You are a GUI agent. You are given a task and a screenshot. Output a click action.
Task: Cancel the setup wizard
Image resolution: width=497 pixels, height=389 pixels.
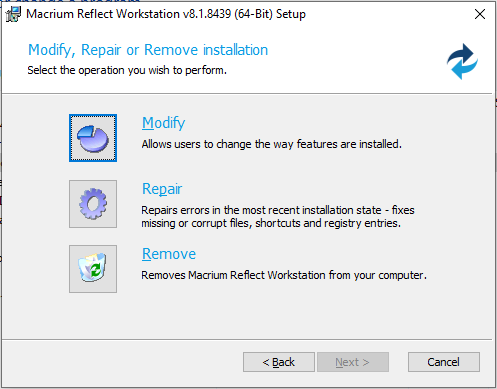444,362
